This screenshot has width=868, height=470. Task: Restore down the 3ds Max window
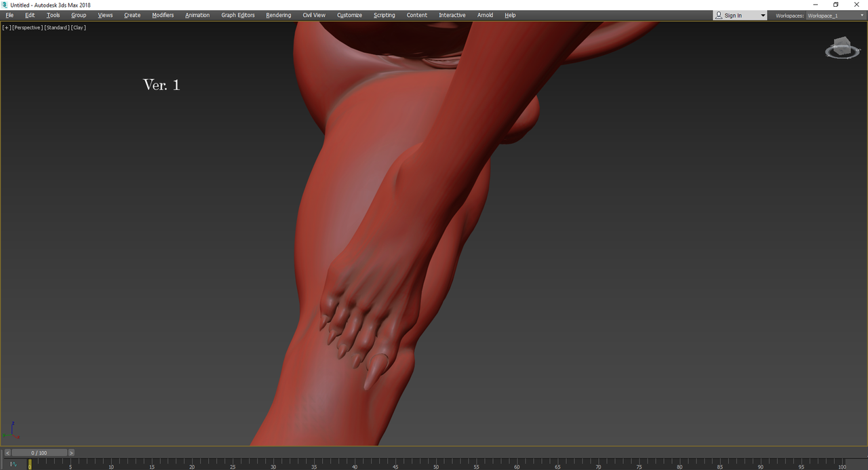(835, 5)
